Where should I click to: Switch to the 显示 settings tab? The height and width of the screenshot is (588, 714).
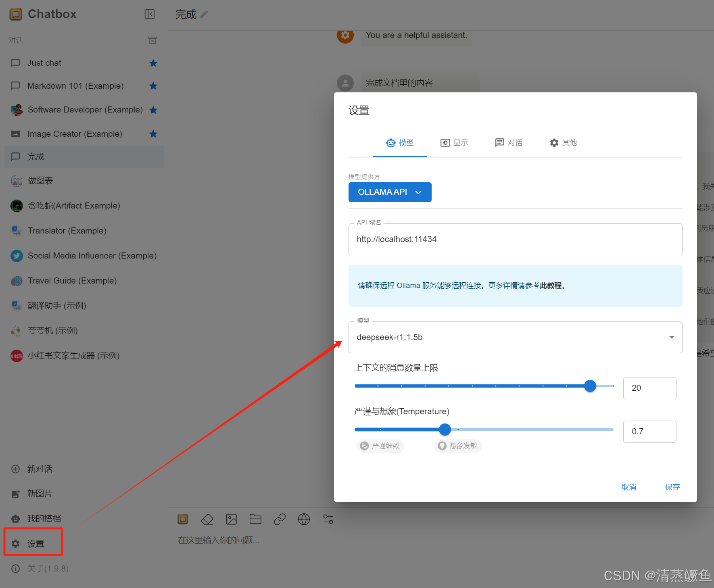tap(454, 143)
